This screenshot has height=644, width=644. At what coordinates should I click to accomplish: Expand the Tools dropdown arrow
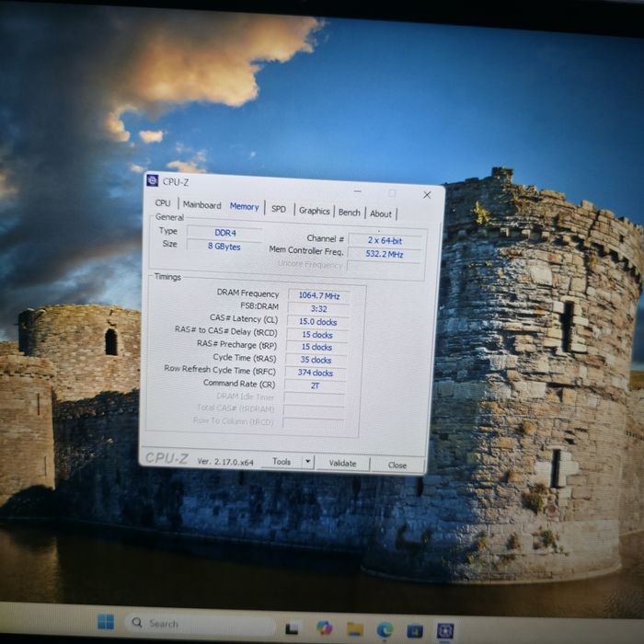tap(307, 462)
